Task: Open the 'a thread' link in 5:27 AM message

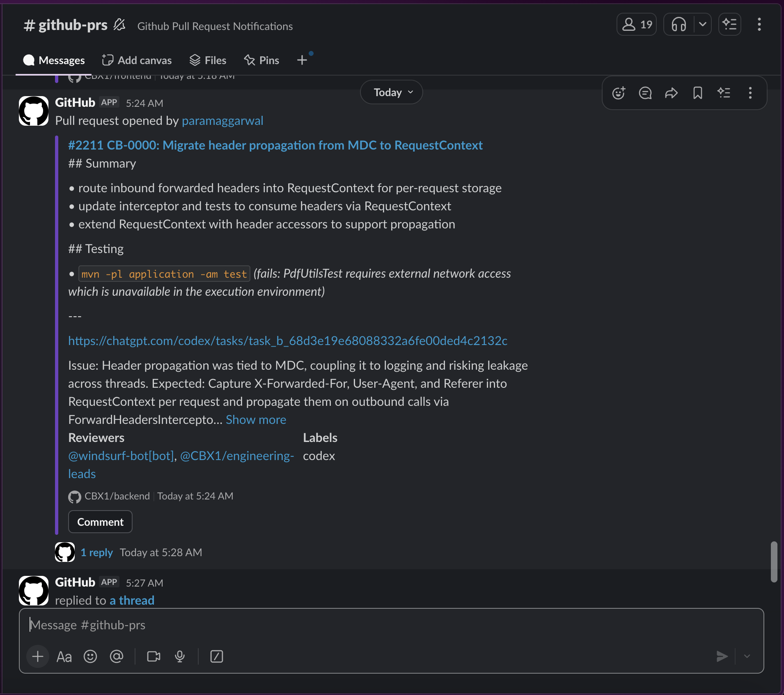Action: tap(132, 601)
